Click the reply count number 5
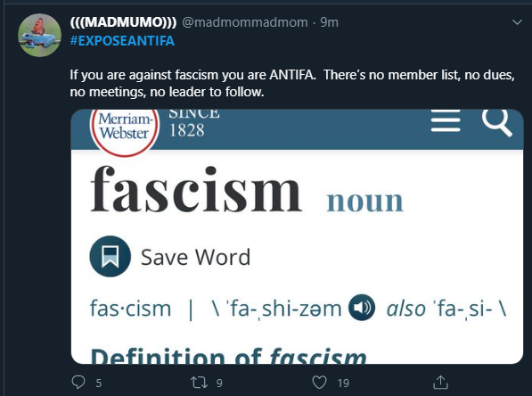 [98, 384]
